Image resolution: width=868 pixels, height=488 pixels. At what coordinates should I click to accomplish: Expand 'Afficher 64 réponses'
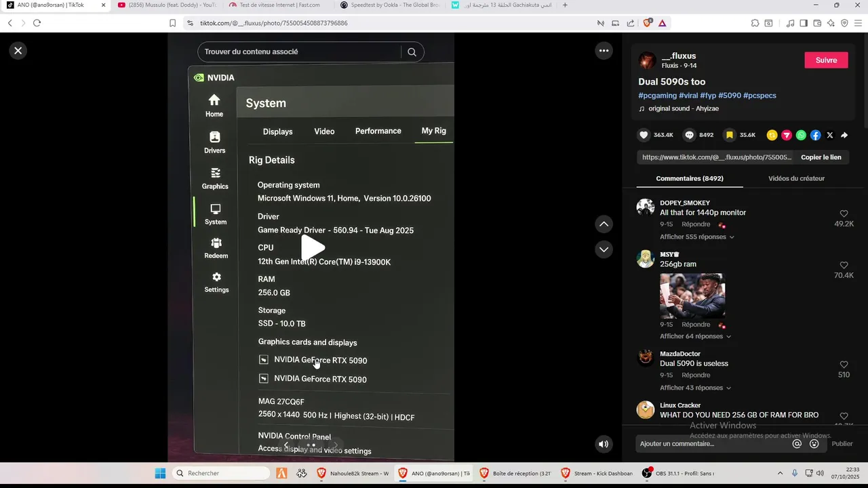pyautogui.click(x=696, y=336)
